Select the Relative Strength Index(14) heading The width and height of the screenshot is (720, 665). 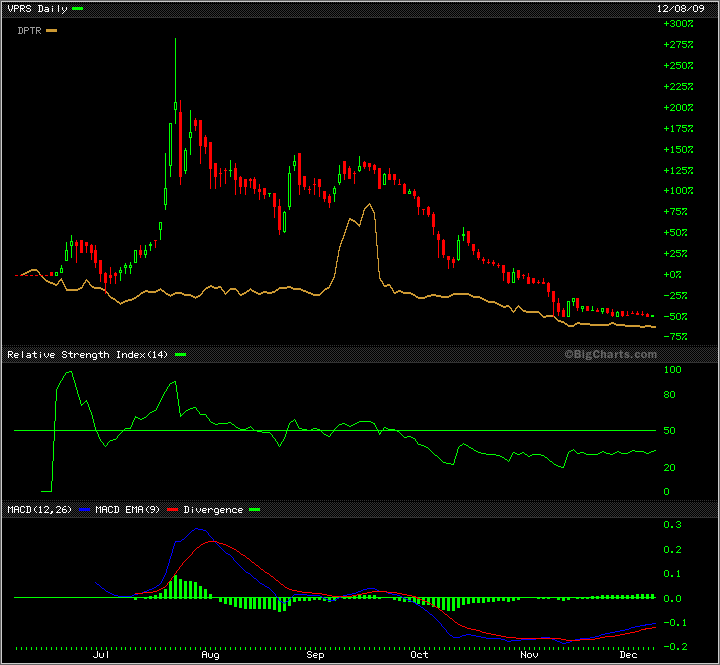88,355
